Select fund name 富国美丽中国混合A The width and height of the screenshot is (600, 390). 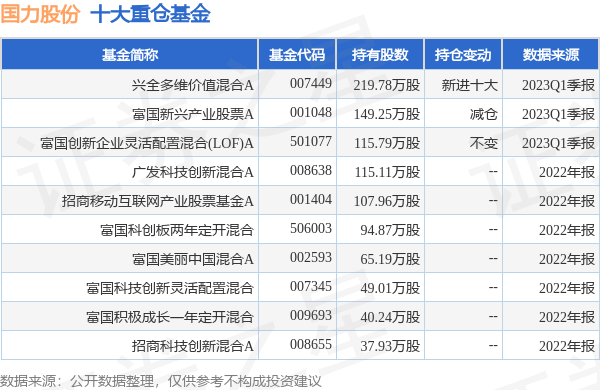(x=192, y=259)
